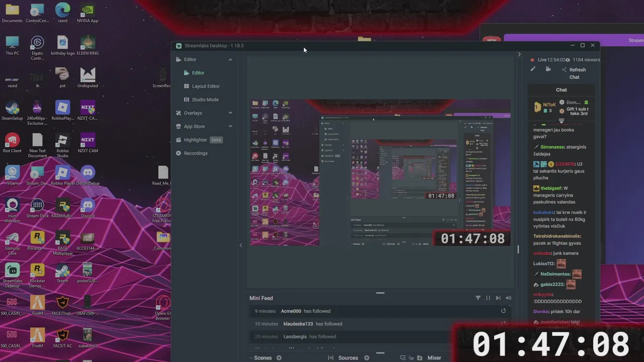Click the camera icon under Live status
644x362 pixels.
pyautogui.click(x=548, y=69)
